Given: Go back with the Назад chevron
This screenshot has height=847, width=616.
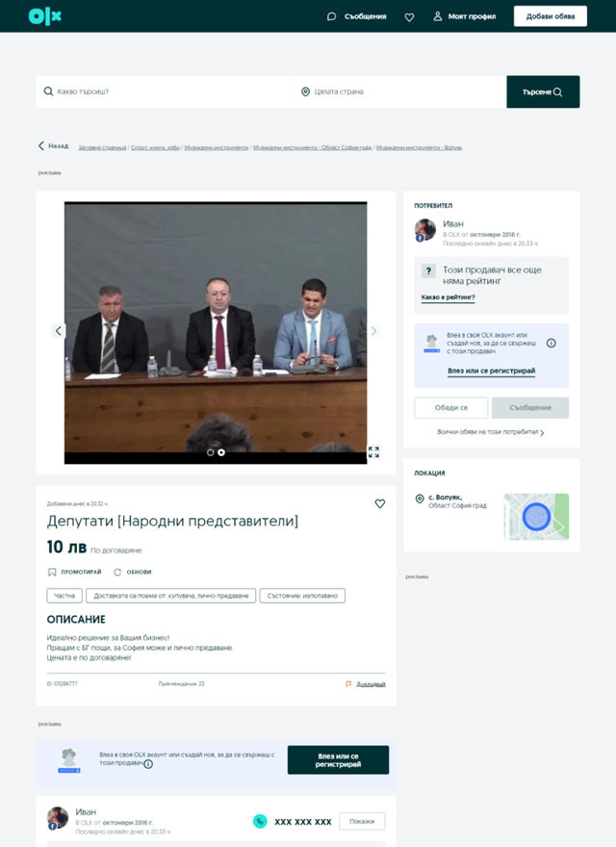Looking at the screenshot, I should point(54,146).
